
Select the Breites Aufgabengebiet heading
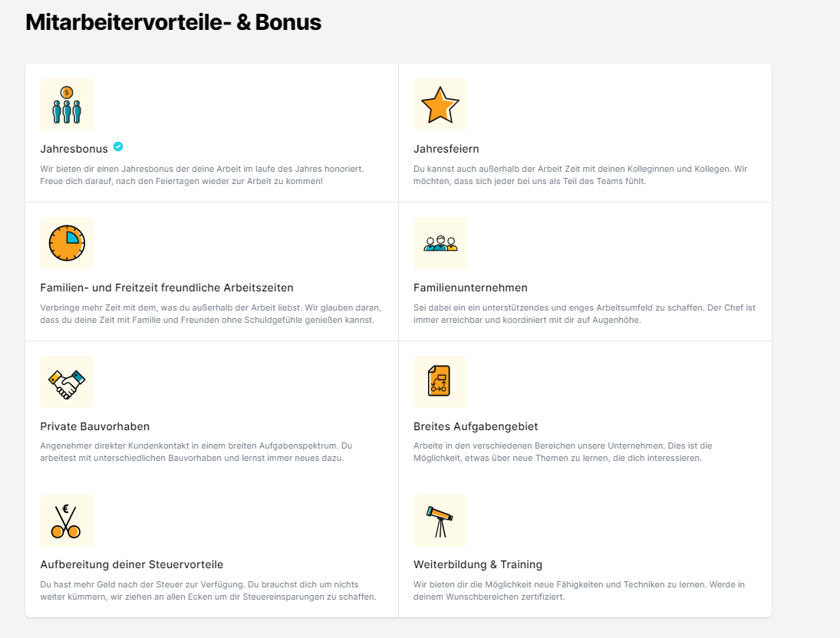[476, 426]
